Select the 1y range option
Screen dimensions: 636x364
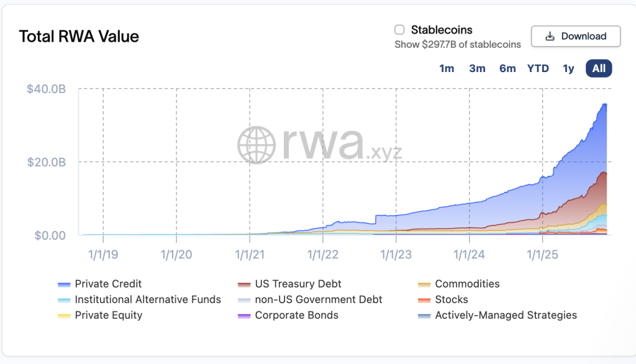point(568,68)
